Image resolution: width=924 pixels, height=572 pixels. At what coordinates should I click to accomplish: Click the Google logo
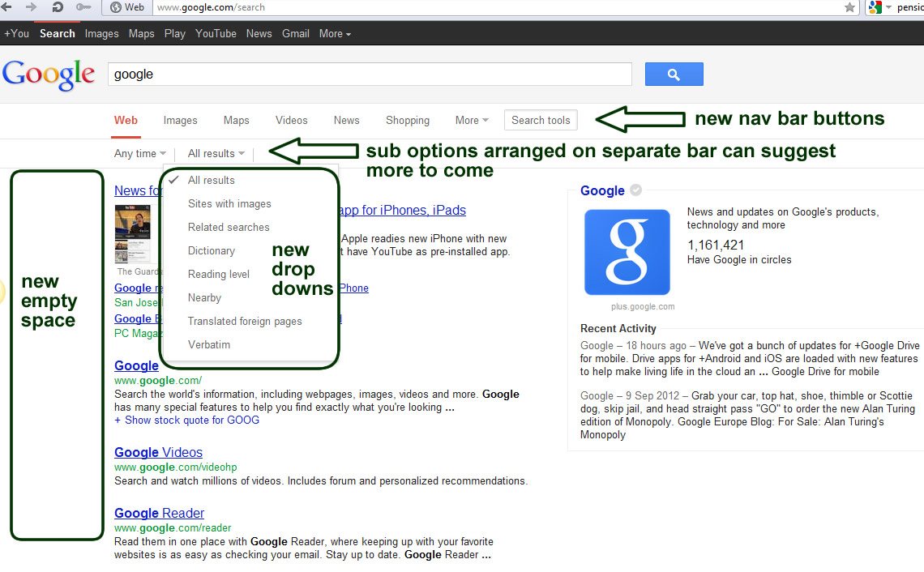coord(49,75)
